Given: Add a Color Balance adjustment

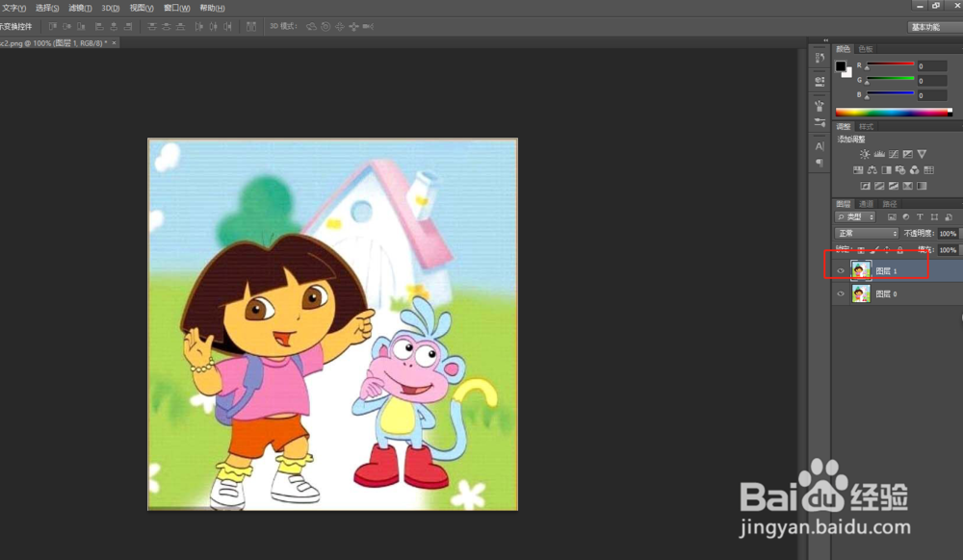Looking at the screenshot, I should pos(872,170).
